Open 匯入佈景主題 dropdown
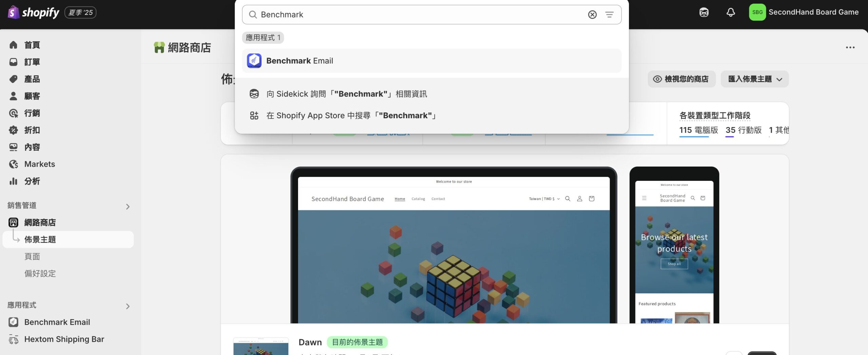The image size is (868, 355). point(754,79)
